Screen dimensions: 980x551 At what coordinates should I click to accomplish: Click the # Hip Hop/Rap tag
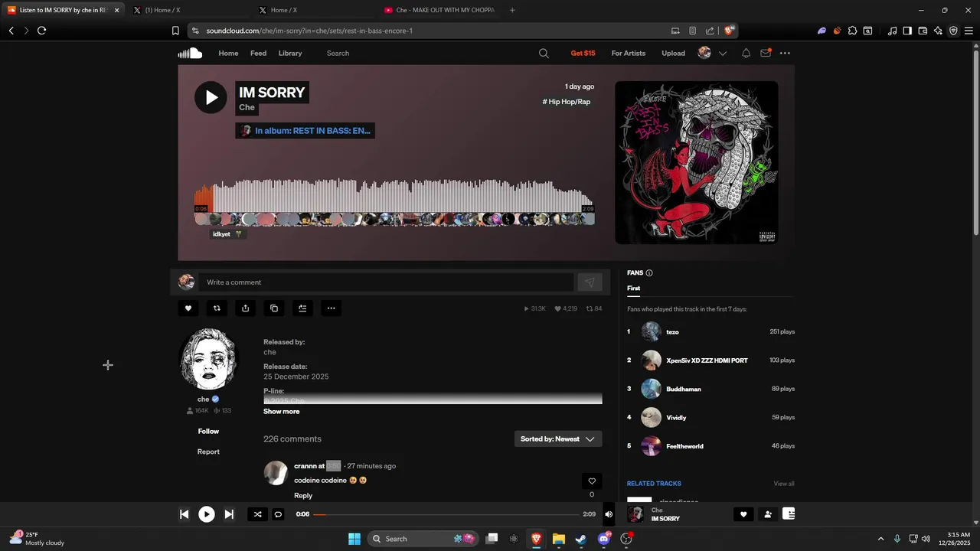tap(567, 102)
